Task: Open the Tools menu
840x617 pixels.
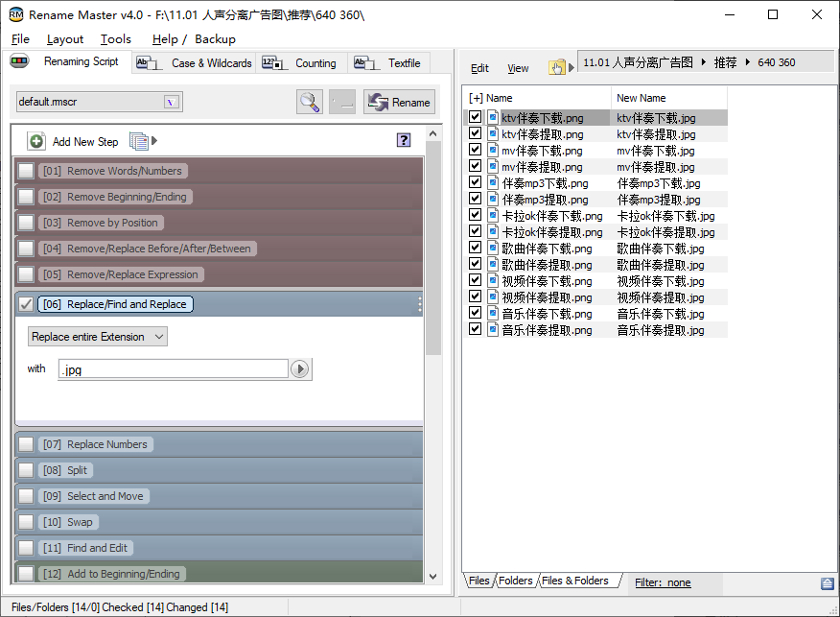Action: [x=115, y=39]
